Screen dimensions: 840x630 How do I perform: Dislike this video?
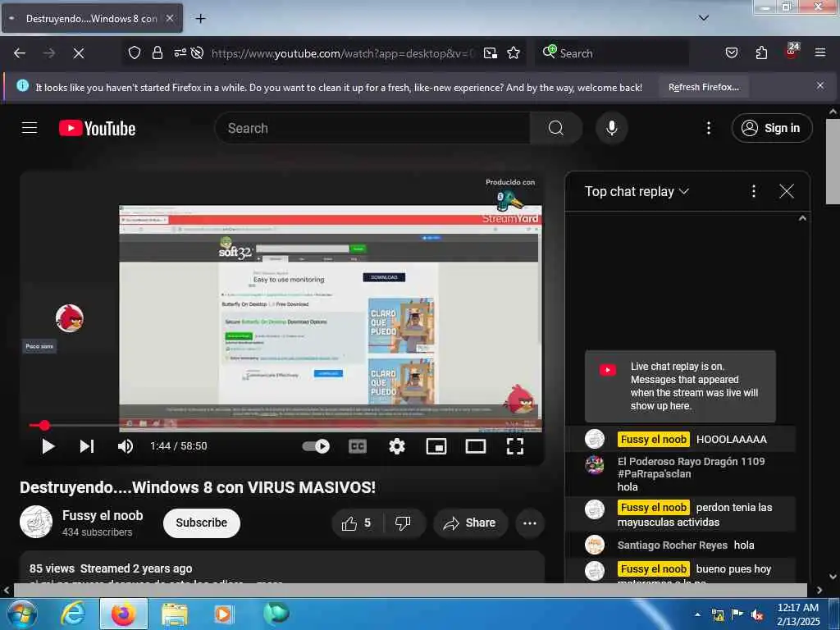403,523
